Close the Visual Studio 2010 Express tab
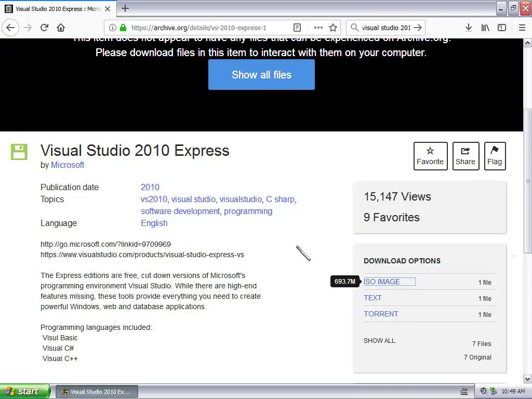The height and width of the screenshot is (399, 532). (x=108, y=9)
